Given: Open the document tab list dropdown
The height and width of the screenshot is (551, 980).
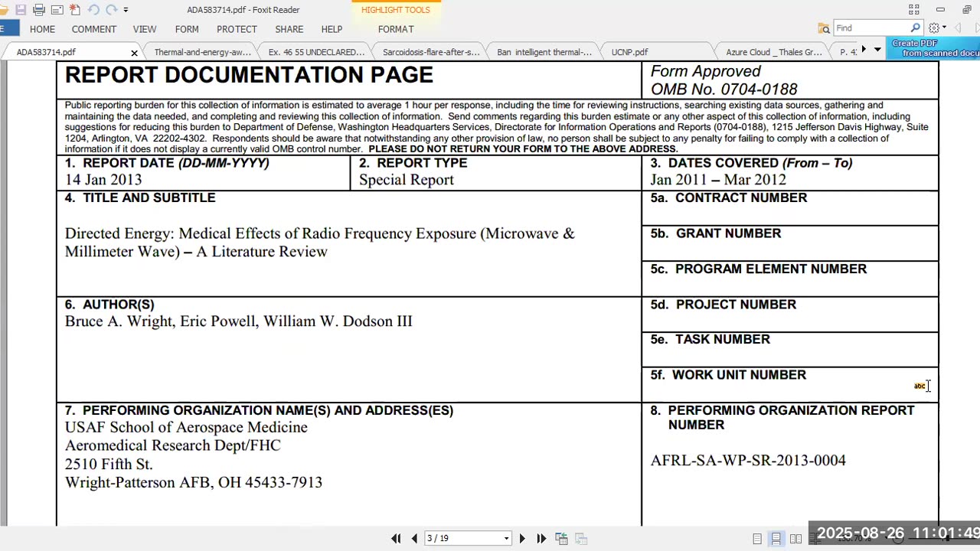Looking at the screenshot, I should click(x=877, y=50).
